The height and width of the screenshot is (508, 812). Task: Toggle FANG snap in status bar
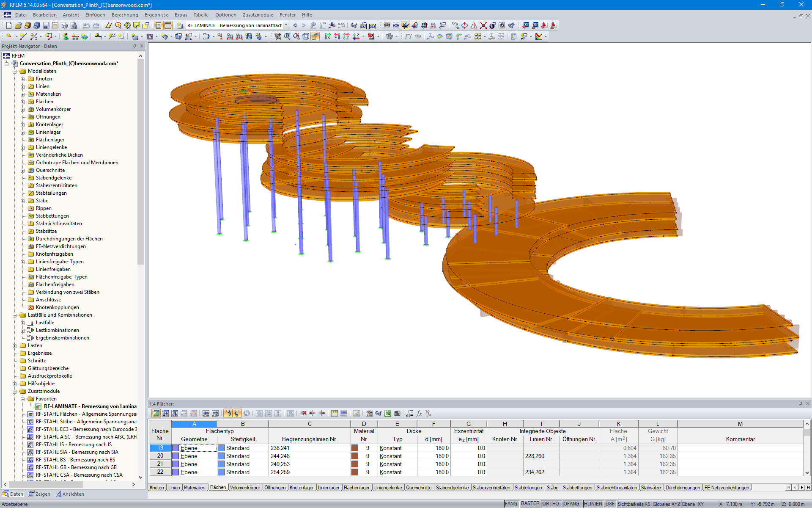511,504
